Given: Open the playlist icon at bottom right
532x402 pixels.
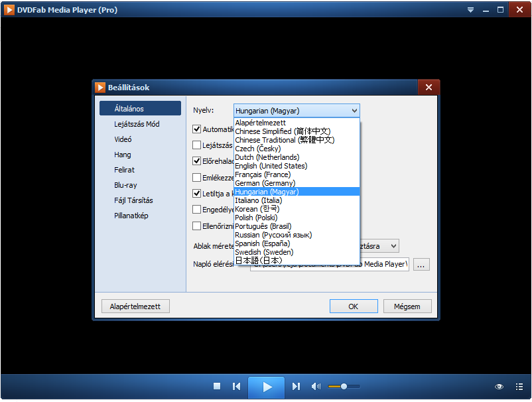Looking at the screenshot, I should (x=517, y=387).
